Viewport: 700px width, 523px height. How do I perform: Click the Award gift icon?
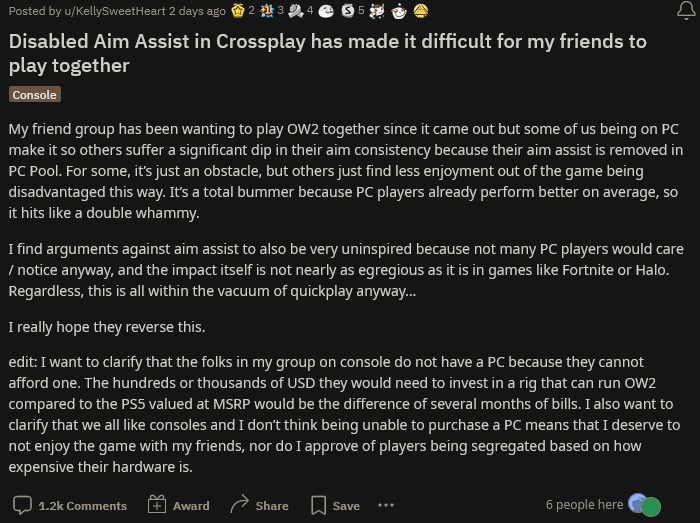click(x=156, y=505)
